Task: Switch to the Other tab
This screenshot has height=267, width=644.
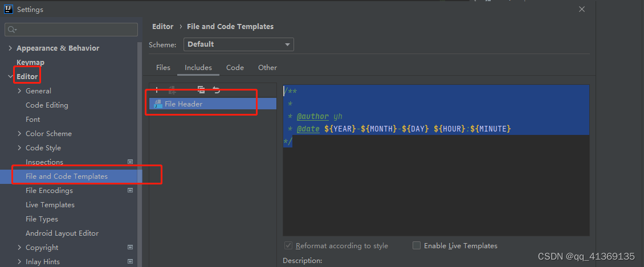Action: pos(267,68)
